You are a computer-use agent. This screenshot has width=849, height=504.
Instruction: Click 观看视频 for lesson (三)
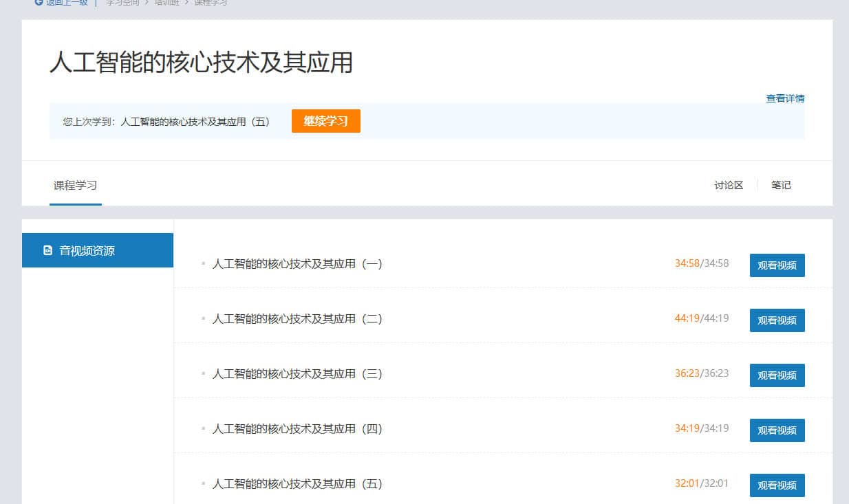tap(777, 375)
